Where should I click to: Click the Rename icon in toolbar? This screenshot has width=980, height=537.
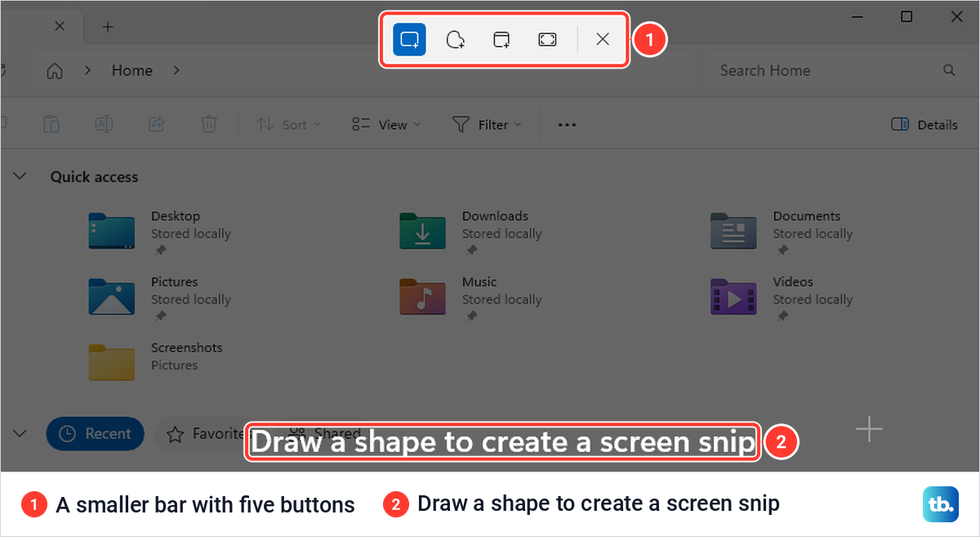[104, 124]
